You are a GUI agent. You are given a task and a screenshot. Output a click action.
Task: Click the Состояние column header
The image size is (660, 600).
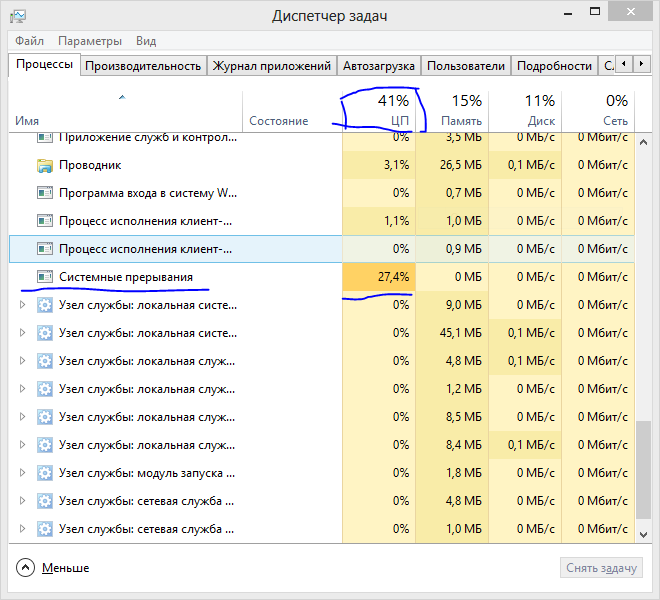[293, 111]
